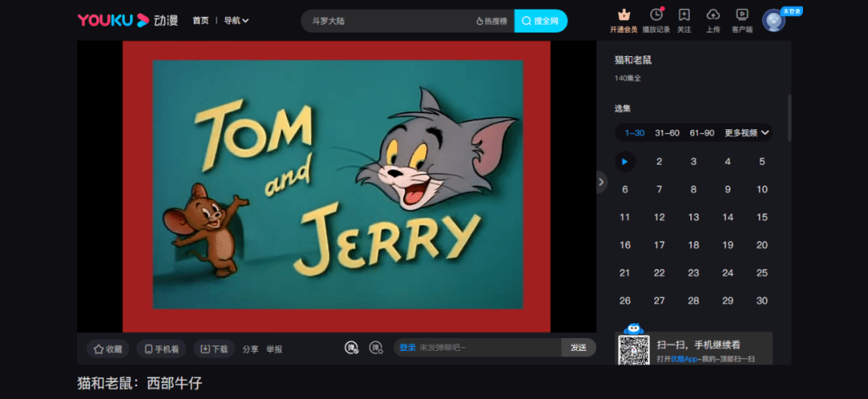Screen dimensions: 868x399
Task: Click the episode list scrollbar
Action: point(789,118)
